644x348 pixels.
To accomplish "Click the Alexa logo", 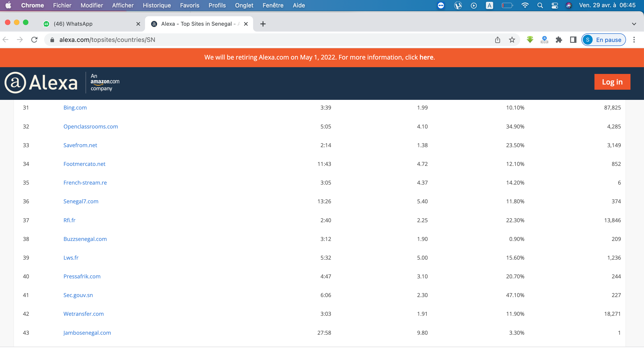I will tap(41, 82).
